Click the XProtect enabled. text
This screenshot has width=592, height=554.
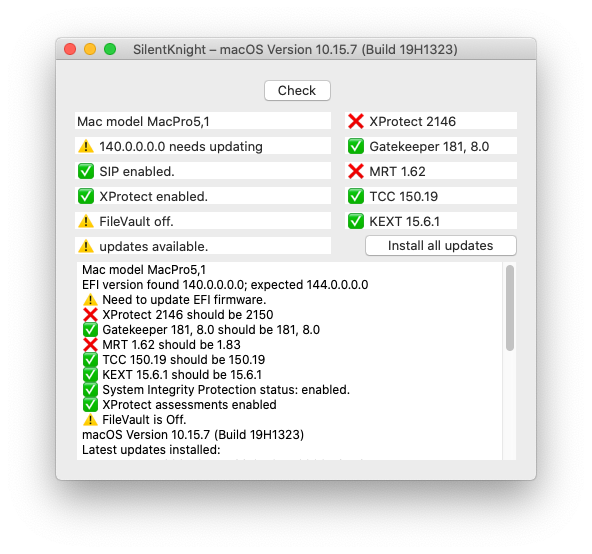point(153,196)
